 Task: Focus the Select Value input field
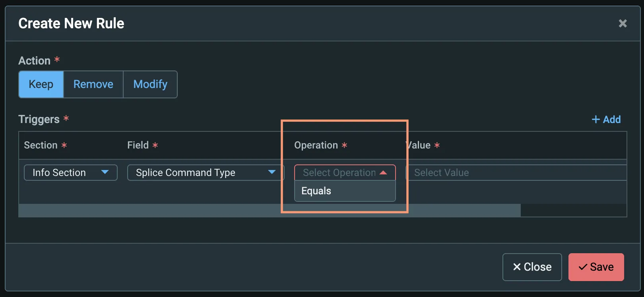tap(516, 172)
